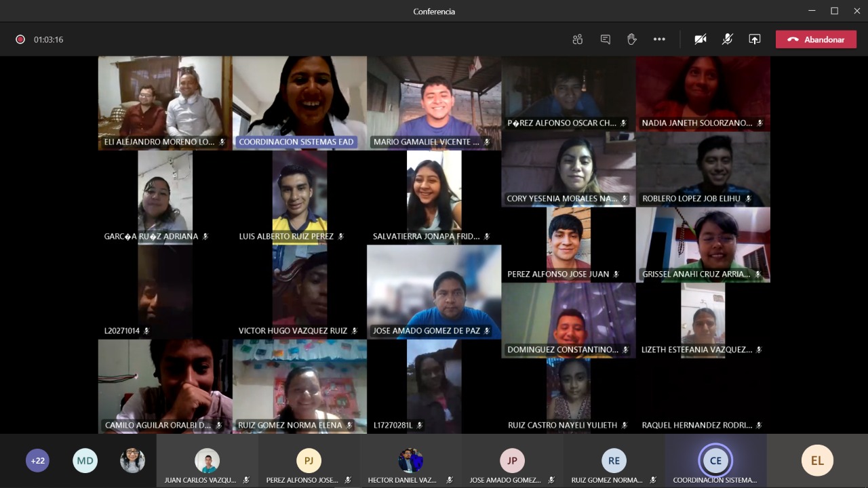Select the PJ Perez Alfonso Jose tile
Screen dimensions: 868x488
pyautogui.click(x=309, y=461)
